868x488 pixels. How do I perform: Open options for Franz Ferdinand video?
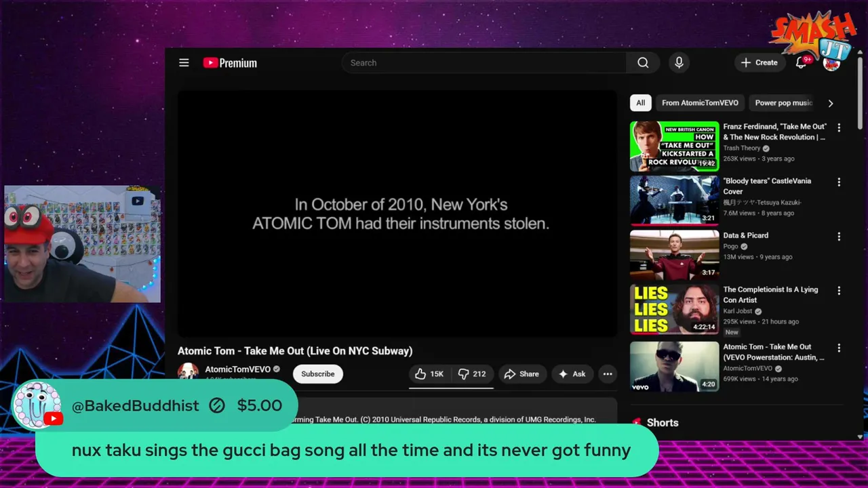pyautogui.click(x=839, y=127)
